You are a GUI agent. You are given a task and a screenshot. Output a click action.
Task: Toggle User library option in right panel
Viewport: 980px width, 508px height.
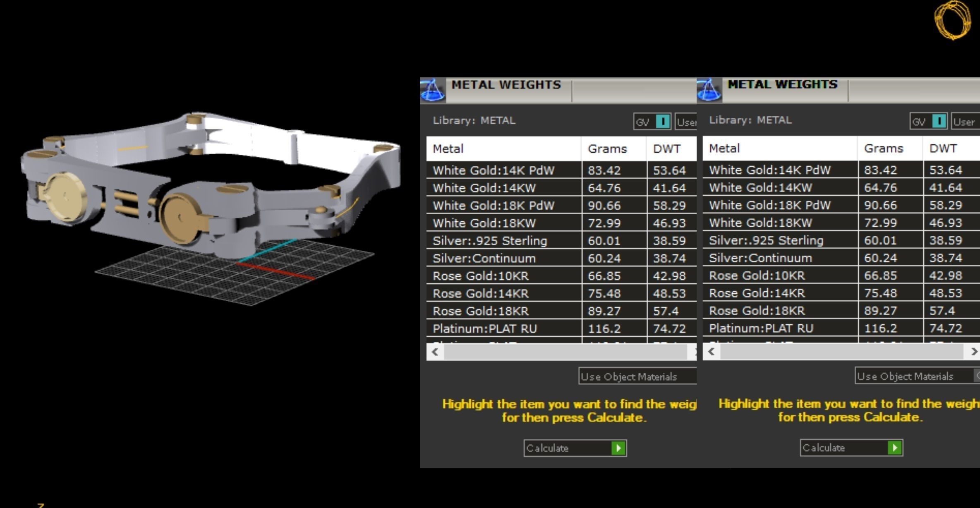click(964, 122)
